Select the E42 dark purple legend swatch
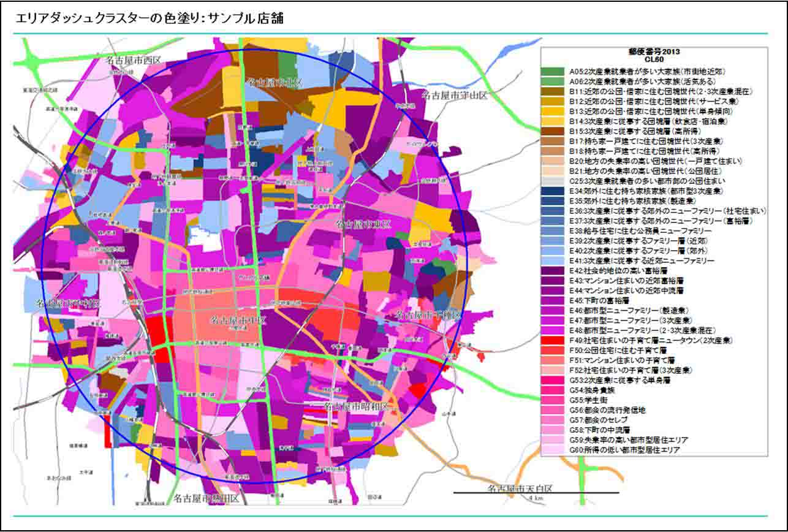 tap(552, 270)
